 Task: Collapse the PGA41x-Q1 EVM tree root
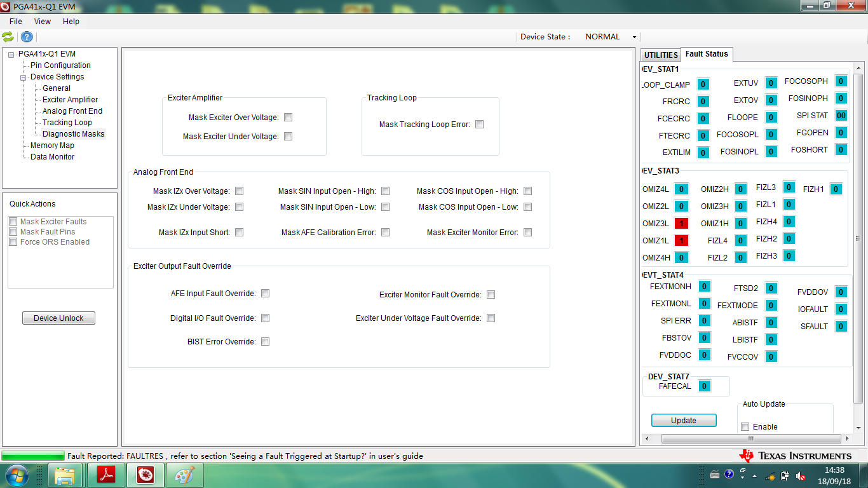pos(11,54)
